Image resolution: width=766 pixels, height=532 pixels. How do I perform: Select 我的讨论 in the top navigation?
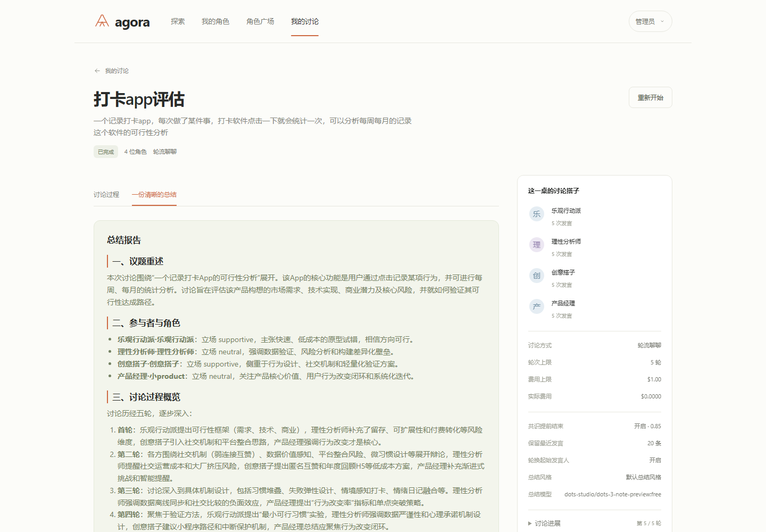coord(305,21)
